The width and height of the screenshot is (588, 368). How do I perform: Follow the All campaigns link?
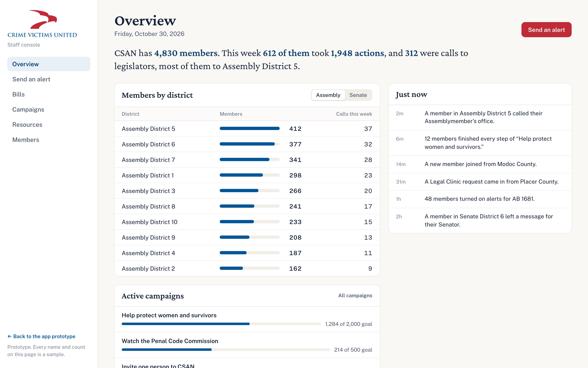[x=355, y=295]
